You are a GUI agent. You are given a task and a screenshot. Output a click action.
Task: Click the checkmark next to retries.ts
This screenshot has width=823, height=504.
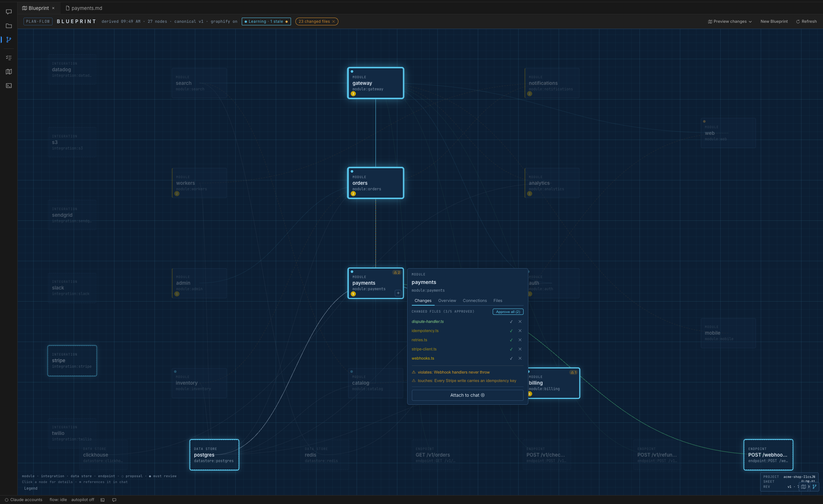click(511, 340)
